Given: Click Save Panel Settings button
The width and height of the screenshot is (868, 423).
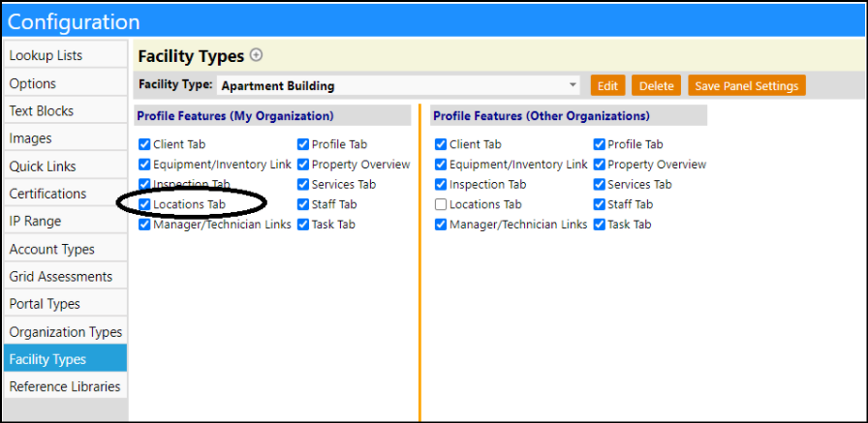Looking at the screenshot, I should 746,86.
